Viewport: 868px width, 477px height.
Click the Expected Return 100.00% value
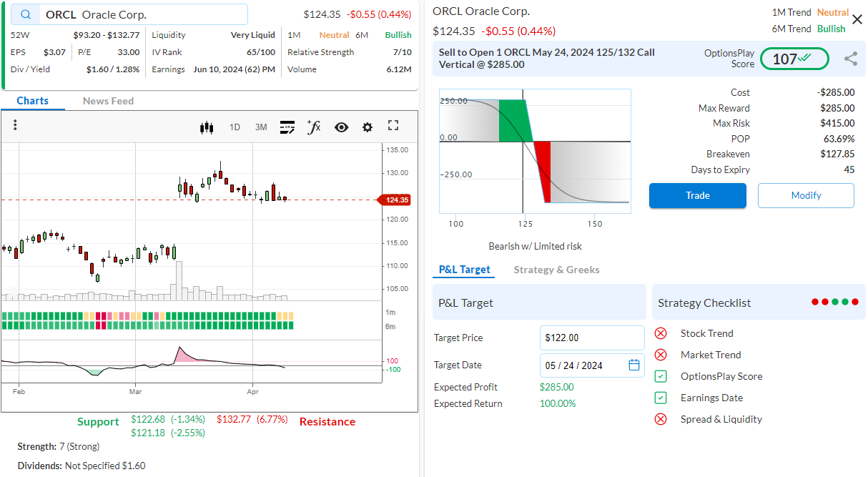click(558, 403)
